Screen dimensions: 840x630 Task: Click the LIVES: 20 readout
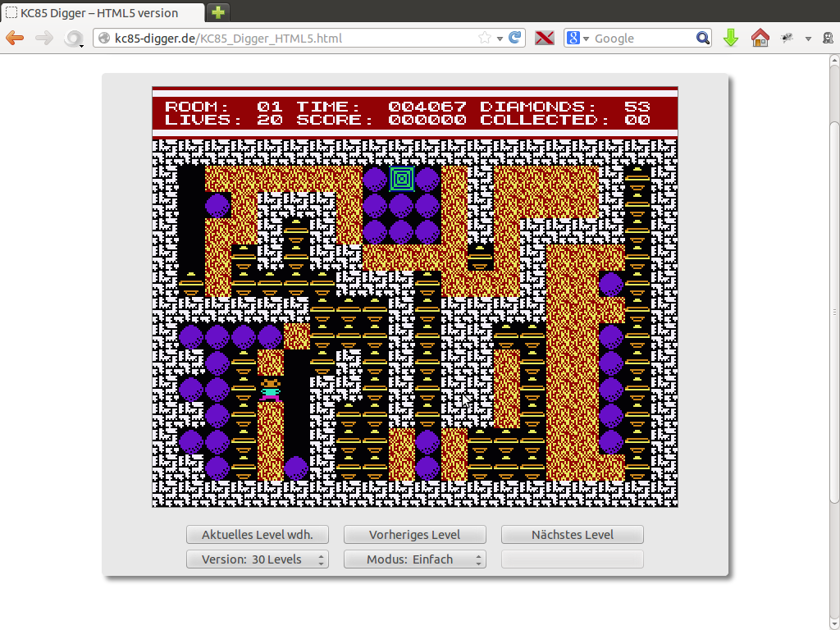click(x=224, y=120)
